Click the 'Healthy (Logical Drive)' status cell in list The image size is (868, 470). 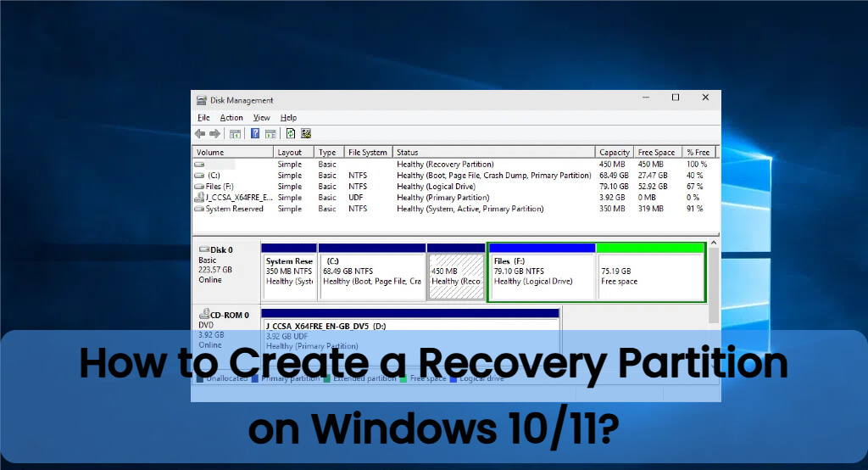[x=436, y=187]
